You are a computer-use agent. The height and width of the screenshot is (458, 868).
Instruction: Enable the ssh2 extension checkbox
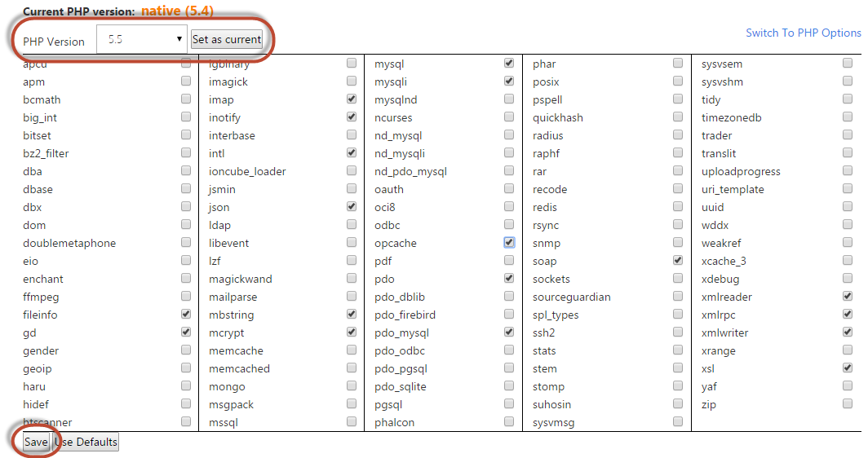point(678,332)
